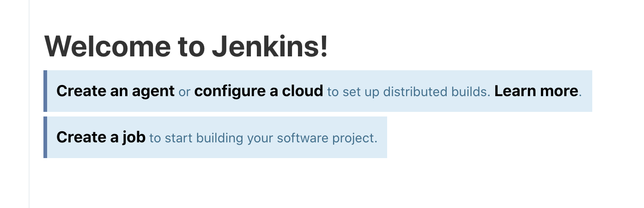Open the "Learn more" link

point(536,91)
